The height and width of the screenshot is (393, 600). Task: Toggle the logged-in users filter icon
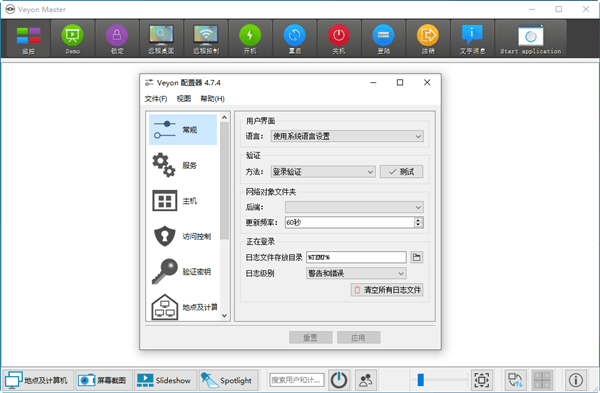click(366, 380)
